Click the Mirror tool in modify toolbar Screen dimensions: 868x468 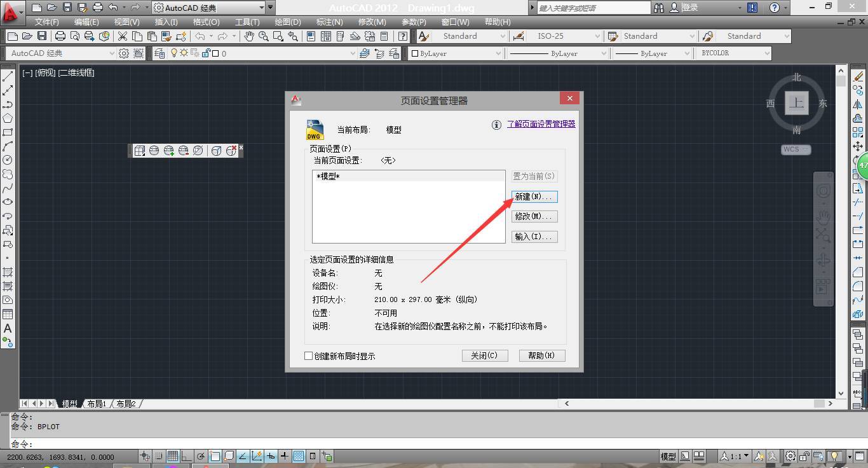click(x=858, y=104)
